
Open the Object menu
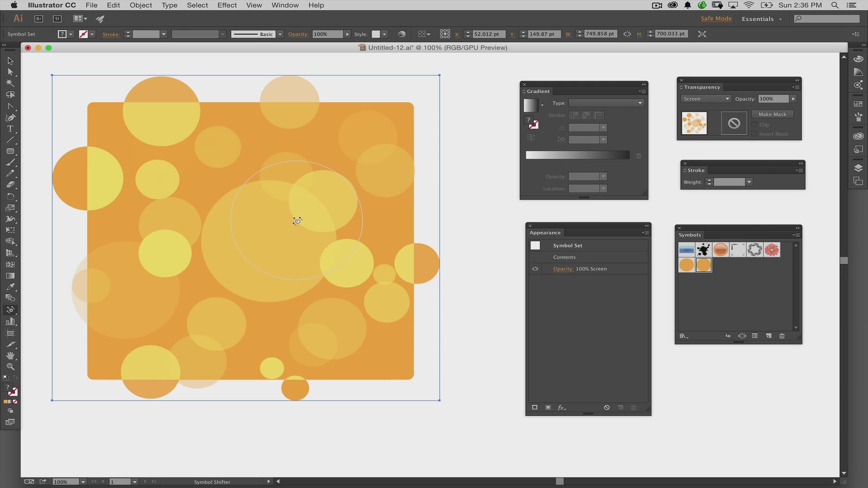point(141,5)
